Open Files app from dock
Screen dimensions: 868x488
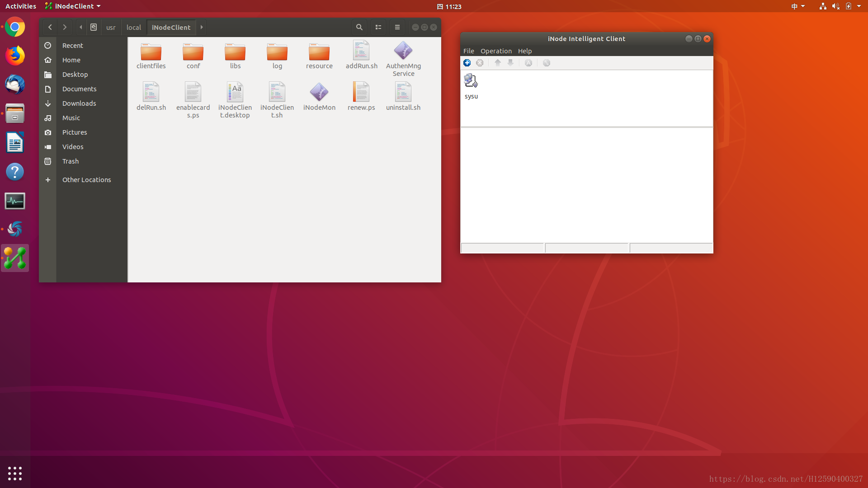[x=15, y=114]
